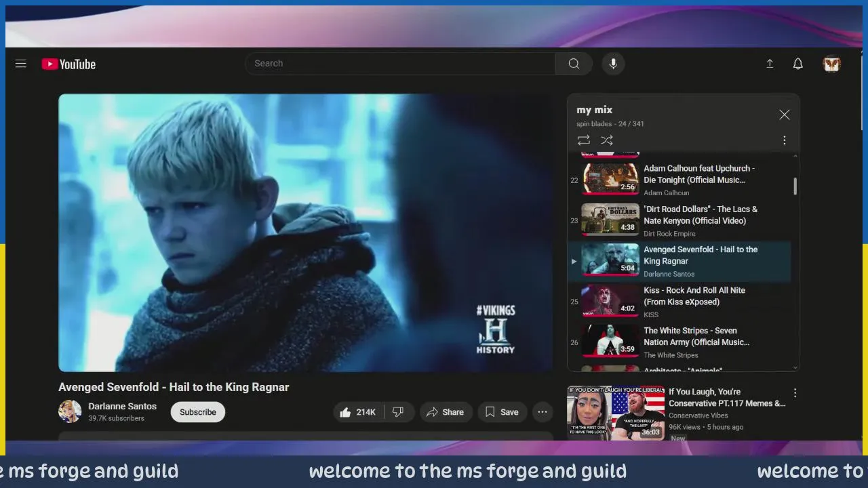Click '"Dirt Road Dollars" - The Lacs' title

point(701,215)
